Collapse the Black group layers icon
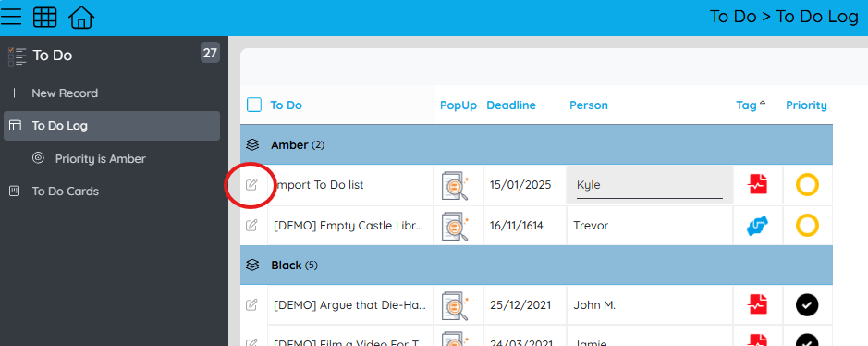 [x=252, y=266]
